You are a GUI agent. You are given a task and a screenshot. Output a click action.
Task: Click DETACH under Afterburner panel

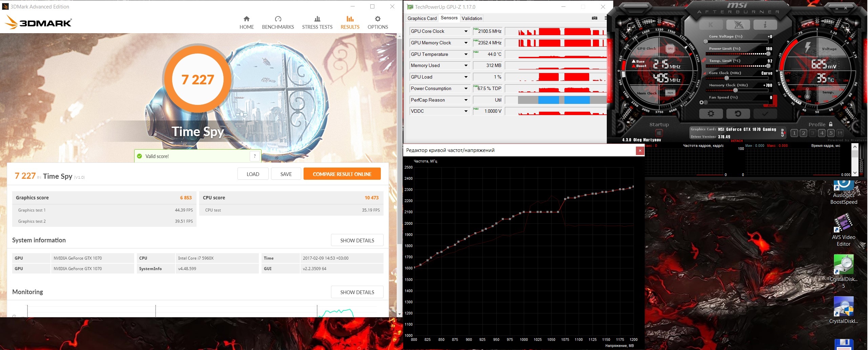click(737, 141)
